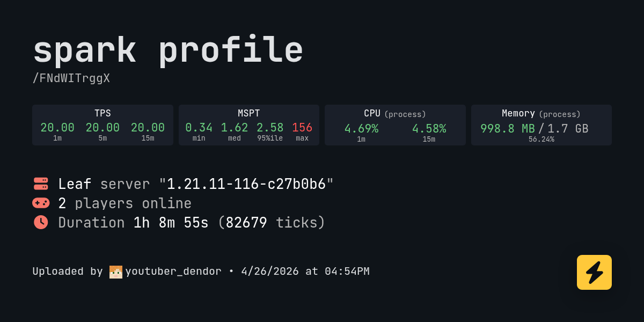Viewport: 644px width, 322px height.
Task: Click the yellow spark lightning bolt logo
Action: pos(594,272)
